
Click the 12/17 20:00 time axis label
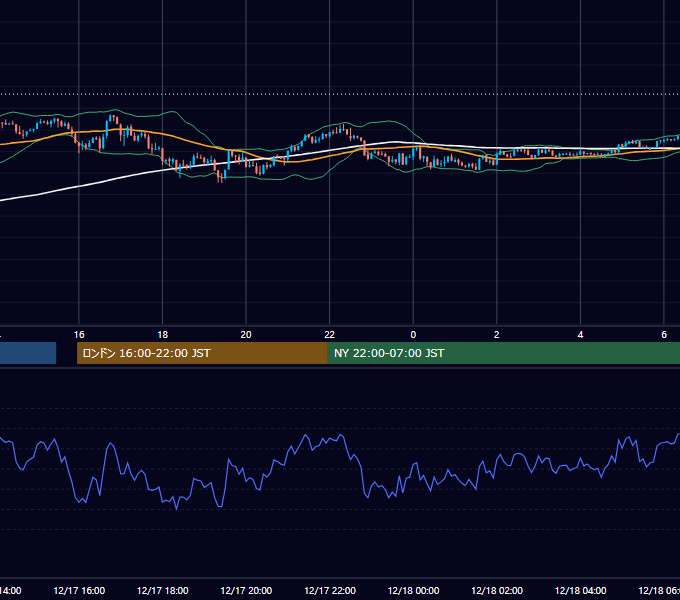click(x=246, y=590)
